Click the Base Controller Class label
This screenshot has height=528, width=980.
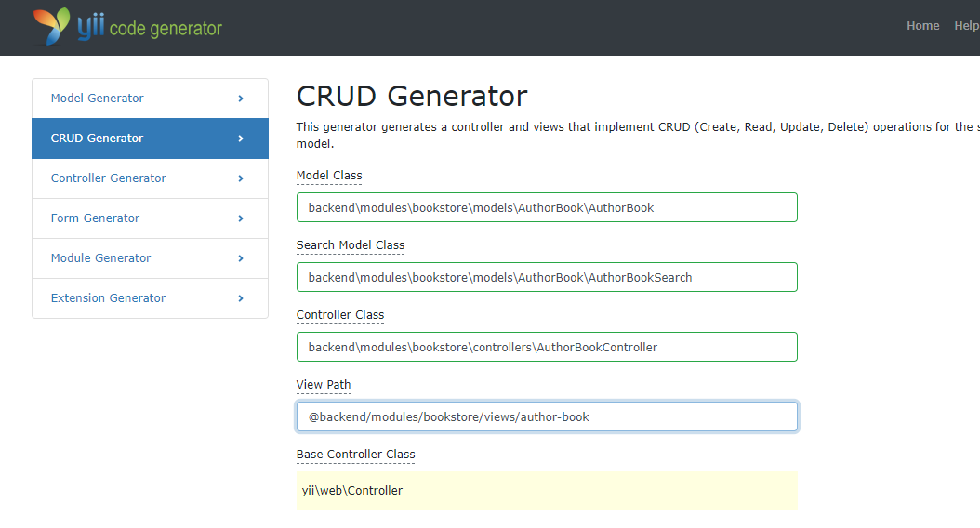click(355, 455)
